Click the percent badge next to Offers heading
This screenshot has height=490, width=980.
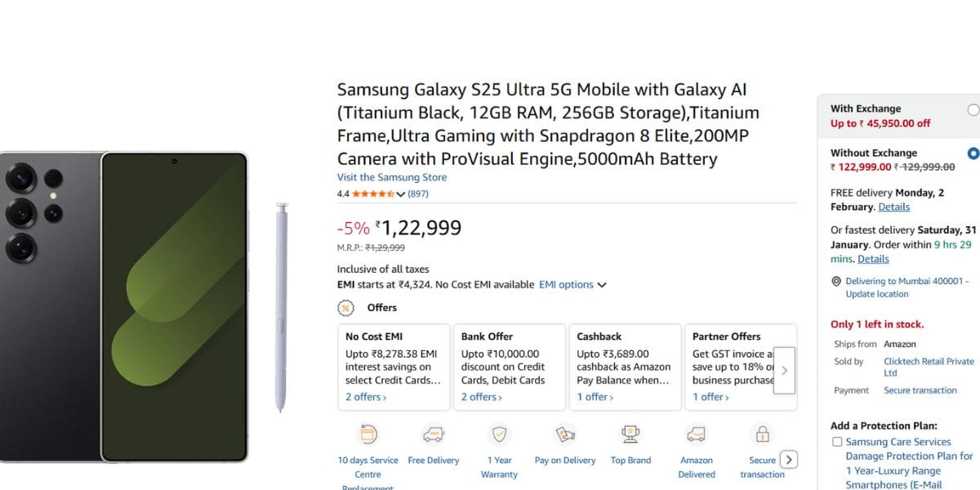346,308
